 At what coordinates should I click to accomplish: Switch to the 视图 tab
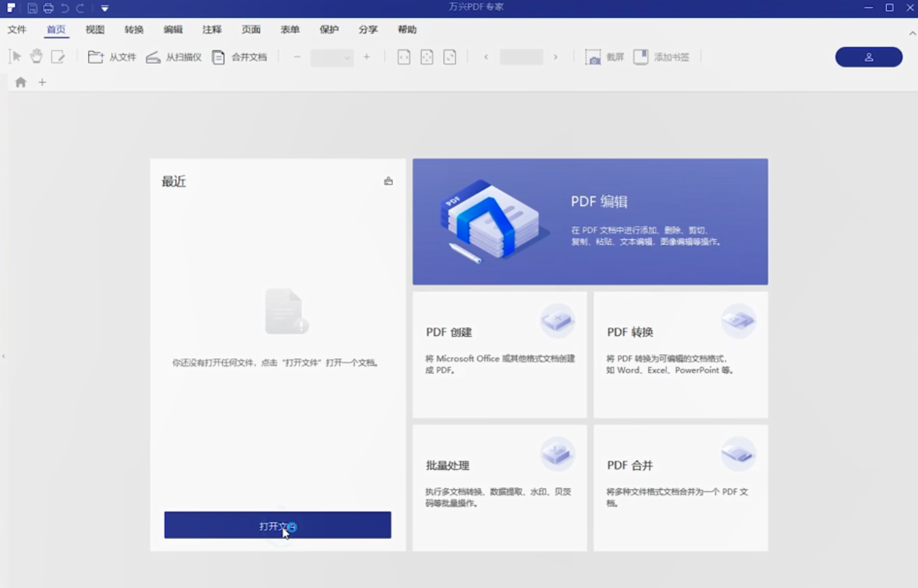coord(95,30)
